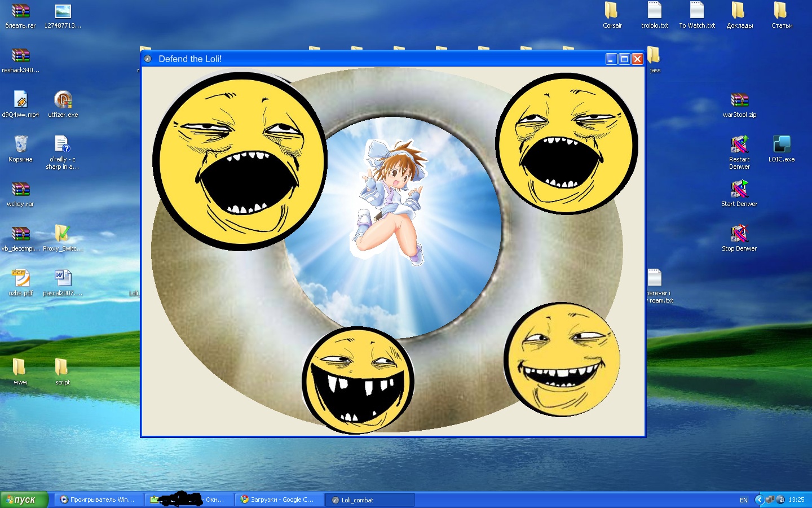Select the Корзина recycle bin icon
The height and width of the screenshot is (508, 812).
20,150
